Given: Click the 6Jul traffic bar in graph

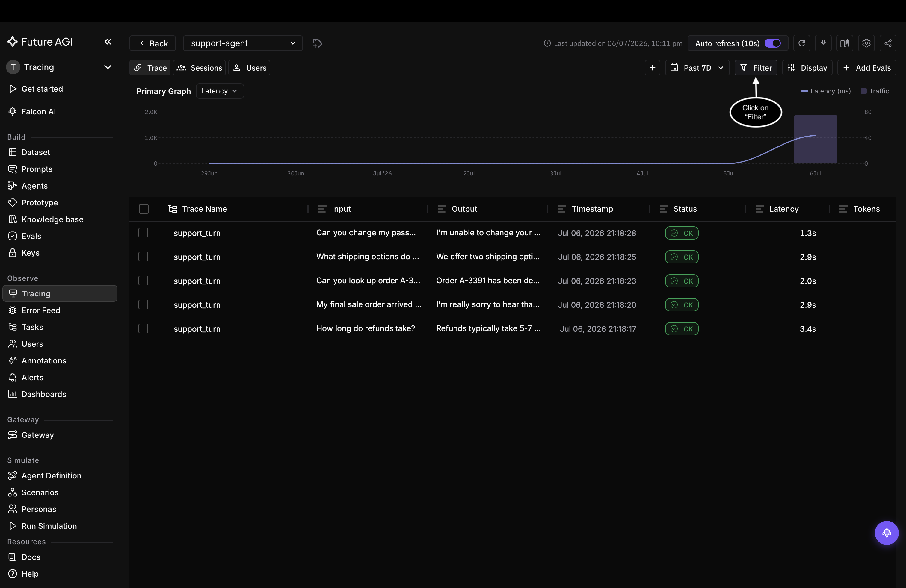Looking at the screenshot, I should tap(816, 139).
